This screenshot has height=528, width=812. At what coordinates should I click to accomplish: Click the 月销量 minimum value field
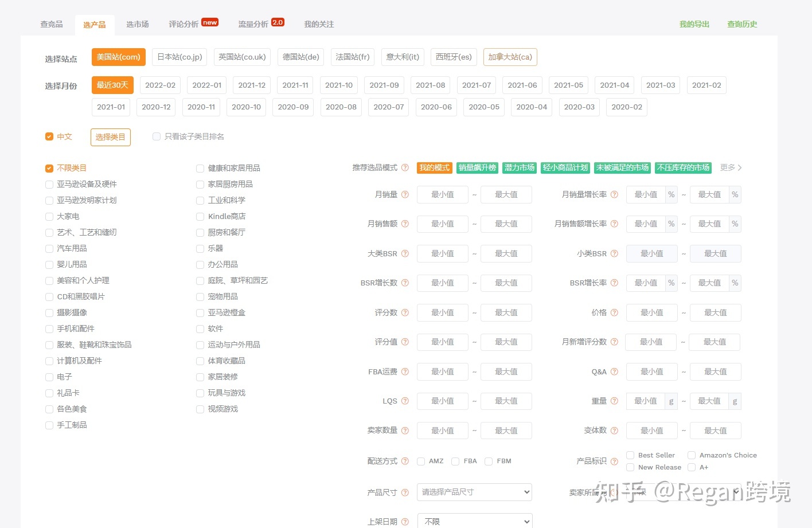tap(442, 195)
